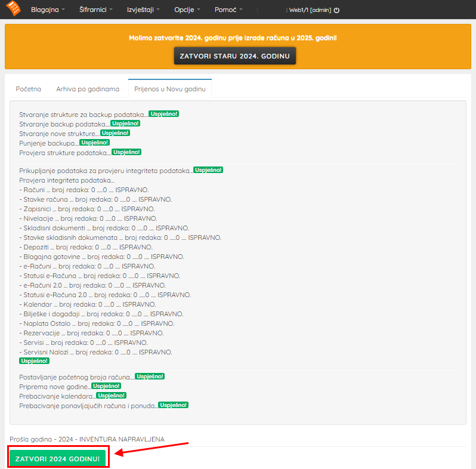This screenshot has width=476, height=469.
Task: Click the 'Provjera integriteta podataka...' line
Action: tap(67, 180)
